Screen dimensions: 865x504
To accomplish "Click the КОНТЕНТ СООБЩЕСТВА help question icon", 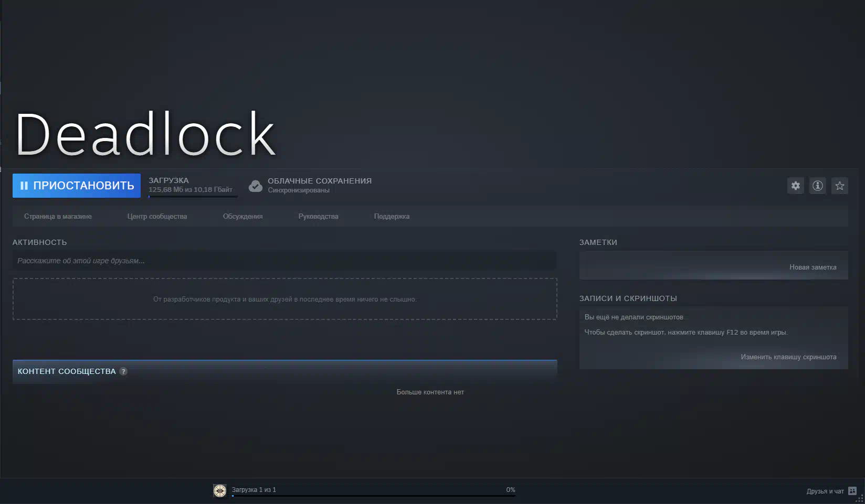I will coord(123,371).
